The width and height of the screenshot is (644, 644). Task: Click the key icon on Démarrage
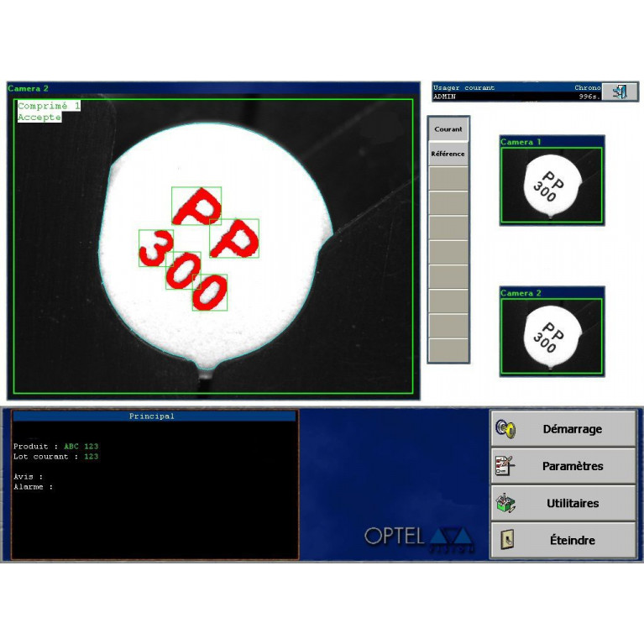505,429
